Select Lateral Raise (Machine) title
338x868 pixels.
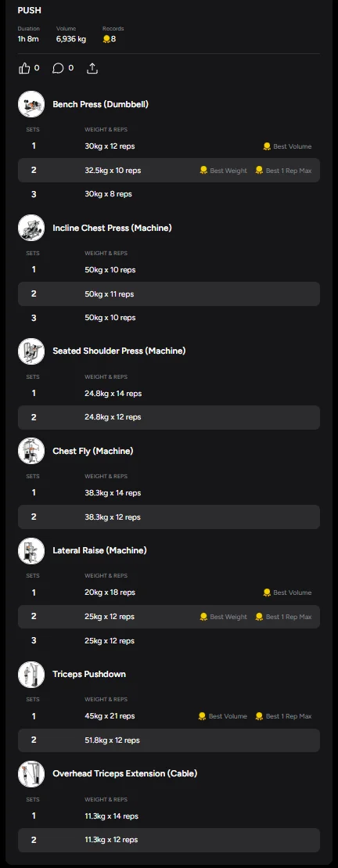pos(99,550)
